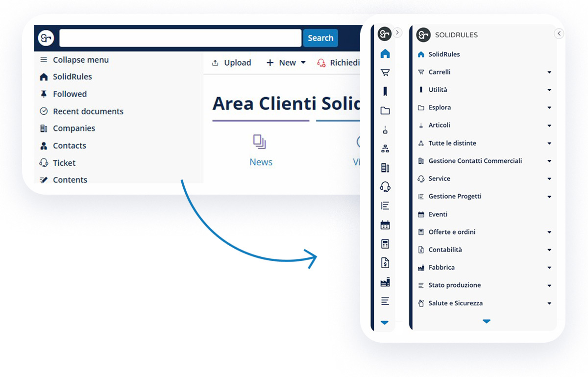Open shopping cart icon in collapsed sidebar
The height and width of the screenshot is (377, 588).
[x=385, y=73]
